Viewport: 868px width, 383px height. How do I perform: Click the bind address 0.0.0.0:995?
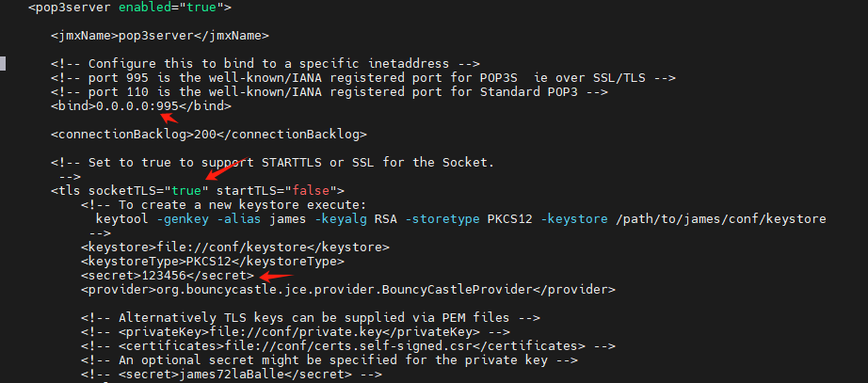point(137,106)
